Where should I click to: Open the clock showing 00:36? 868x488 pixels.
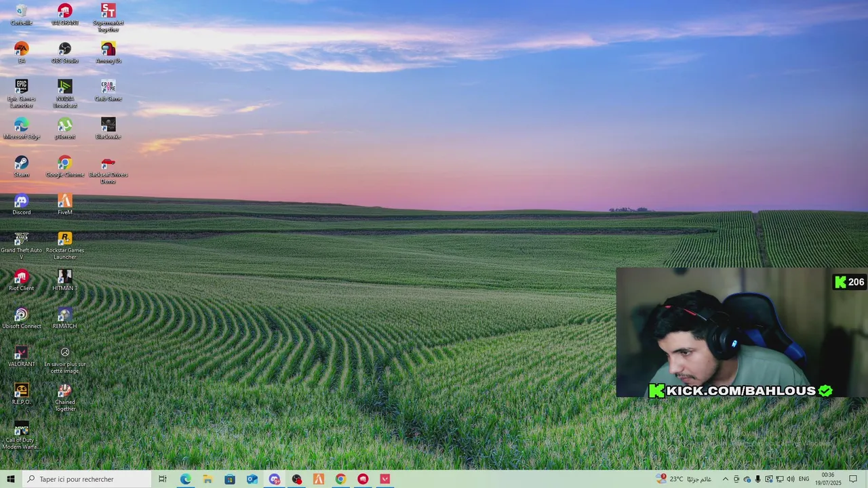tap(828, 479)
